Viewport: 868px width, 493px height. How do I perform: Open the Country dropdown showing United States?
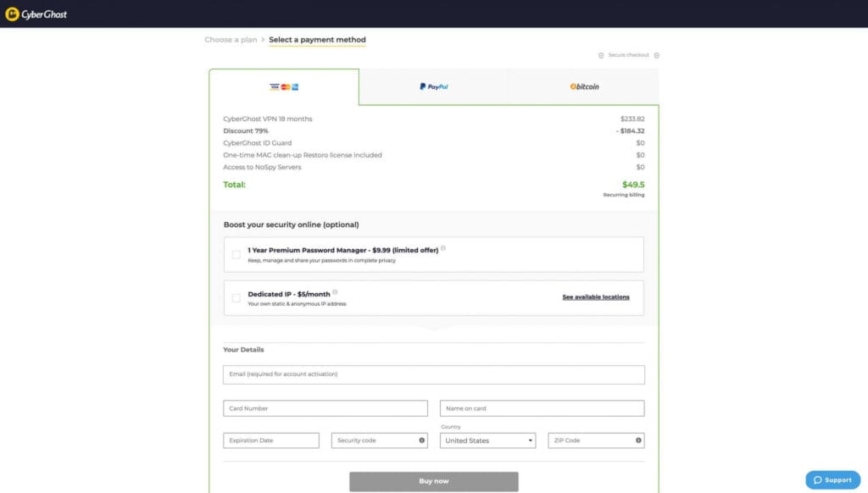point(488,440)
